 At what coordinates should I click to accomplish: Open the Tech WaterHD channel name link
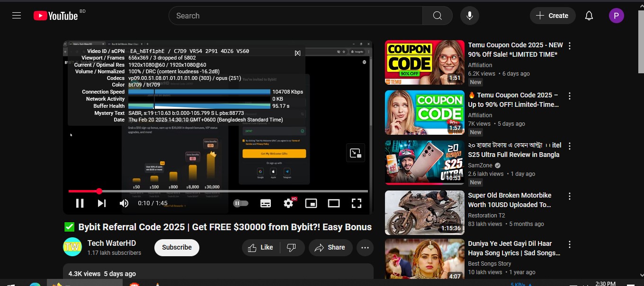pos(112,243)
